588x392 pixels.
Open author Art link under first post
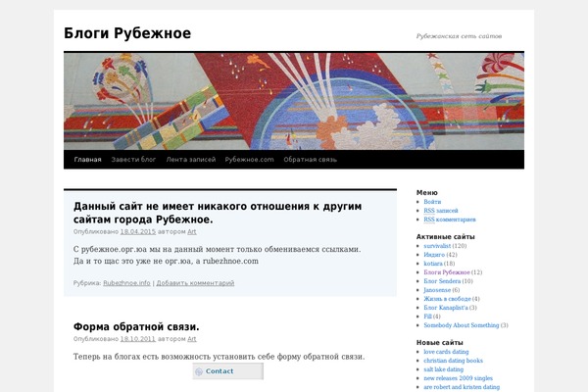(192, 232)
